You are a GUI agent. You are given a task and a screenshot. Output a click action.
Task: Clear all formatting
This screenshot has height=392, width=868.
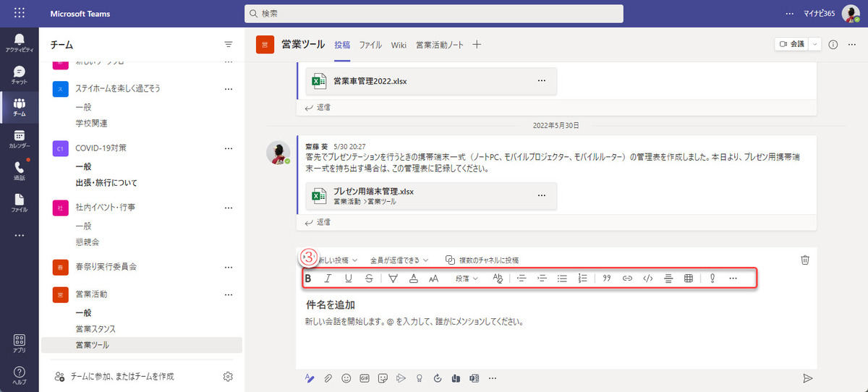pyautogui.click(x=498, y=278)
